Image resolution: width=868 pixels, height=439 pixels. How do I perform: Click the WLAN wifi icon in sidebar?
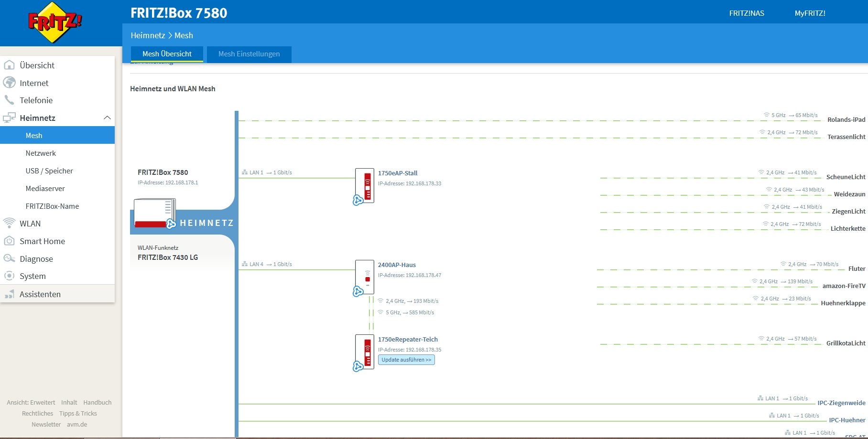[x=9, y=223]
